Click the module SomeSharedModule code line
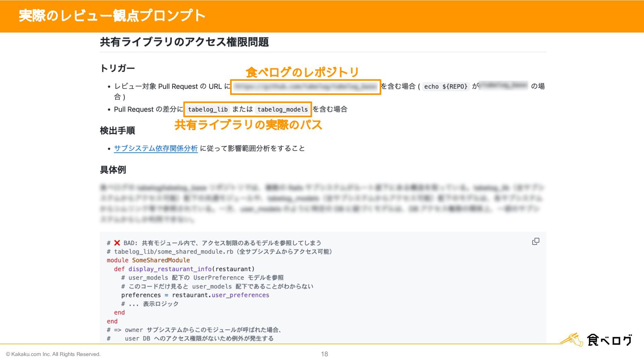Viewport: 644px width, 362px height. point(148,260)
